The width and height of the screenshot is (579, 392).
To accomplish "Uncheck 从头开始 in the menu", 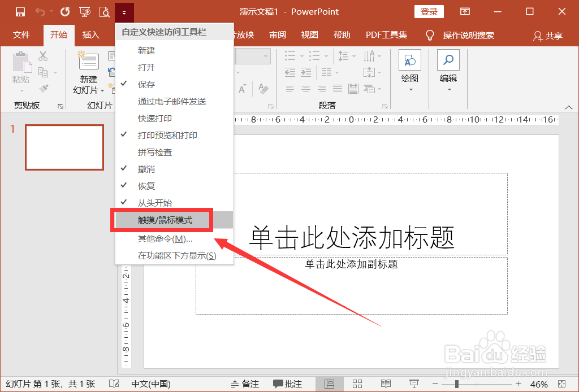I will 174,203.
